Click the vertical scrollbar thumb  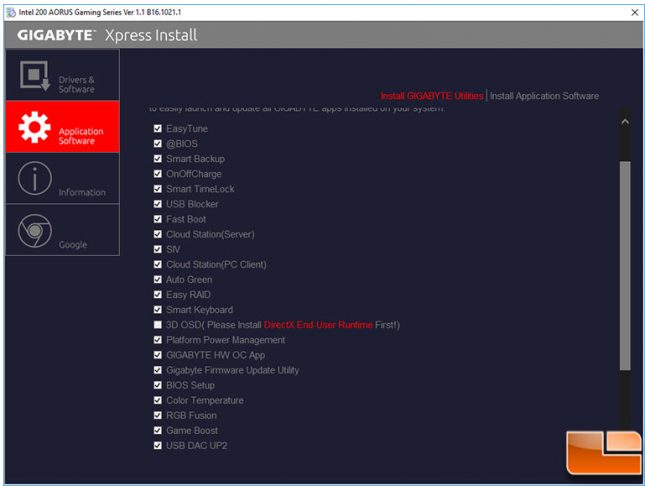pyautogui.click(x=625, y=266)
